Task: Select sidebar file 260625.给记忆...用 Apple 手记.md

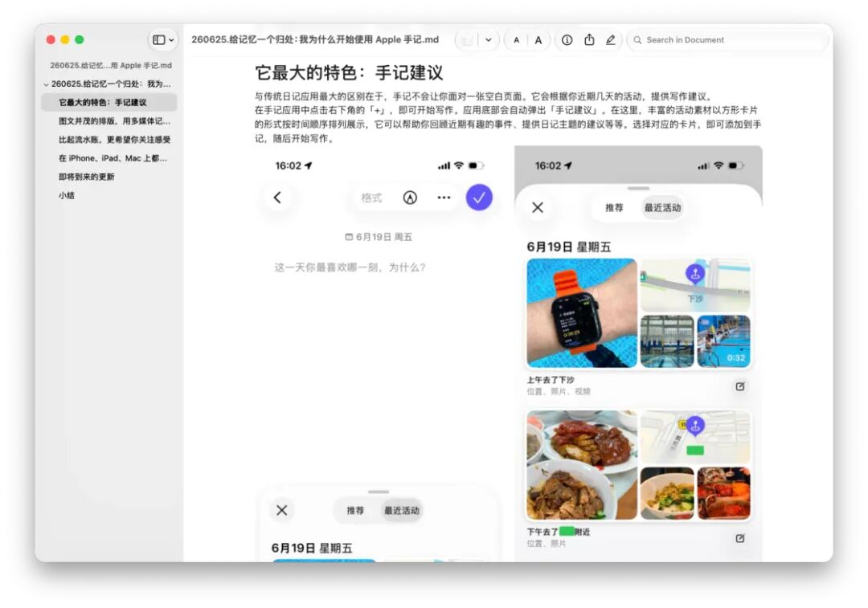Action: pyautogui.click(x=111, y=65)
